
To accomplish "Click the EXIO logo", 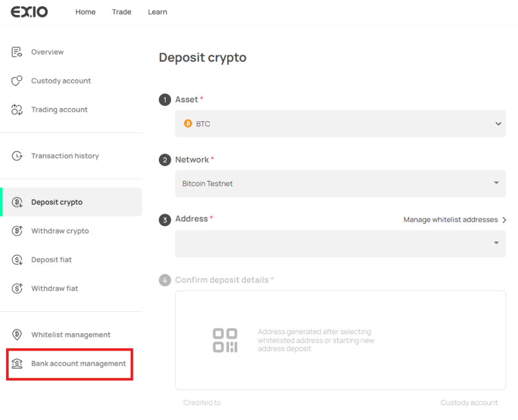I will click(x=29, y=12).
